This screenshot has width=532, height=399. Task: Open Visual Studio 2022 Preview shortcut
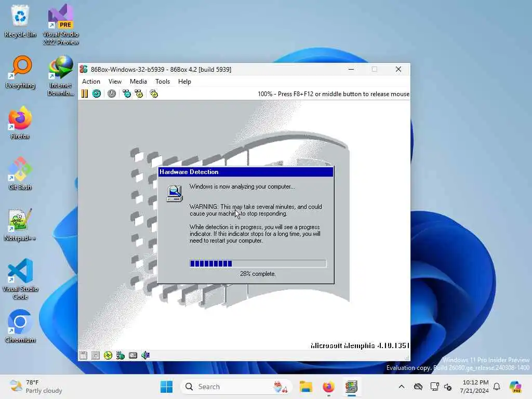61,24
